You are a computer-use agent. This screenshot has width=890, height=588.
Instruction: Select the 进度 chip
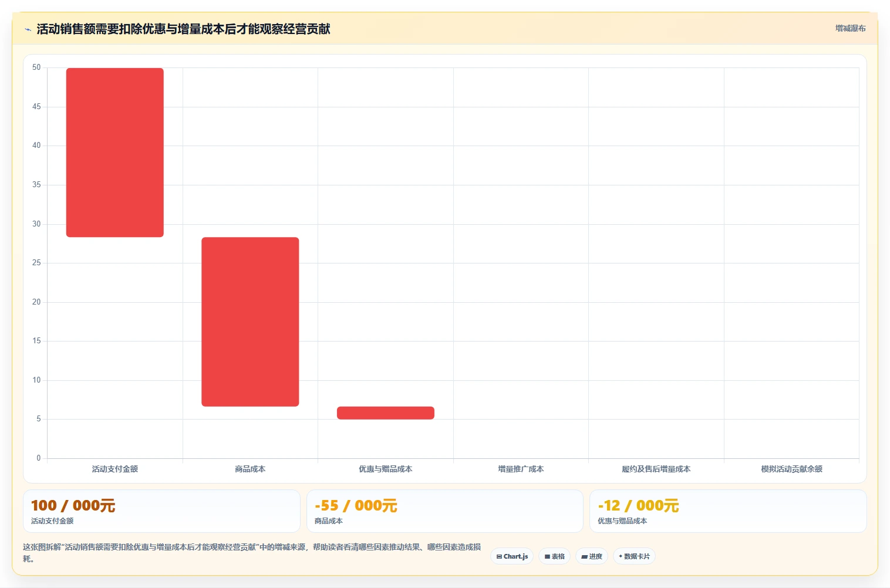pos(592,556)
